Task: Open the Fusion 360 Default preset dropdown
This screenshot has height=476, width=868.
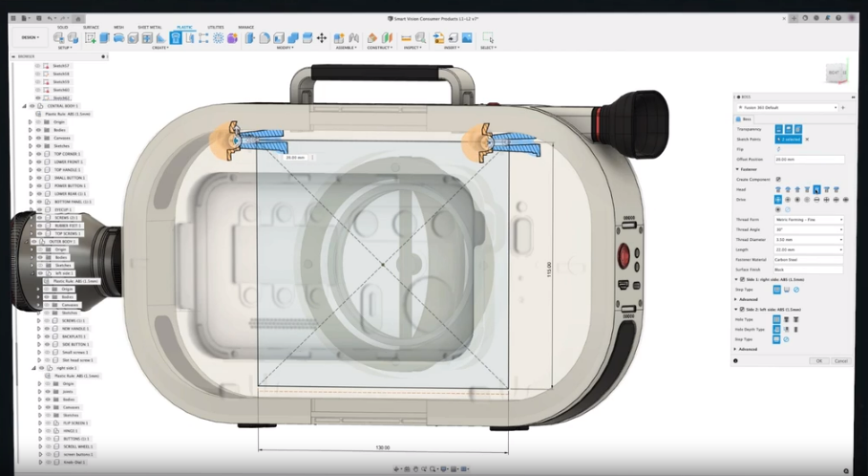Action: point(787,107)
